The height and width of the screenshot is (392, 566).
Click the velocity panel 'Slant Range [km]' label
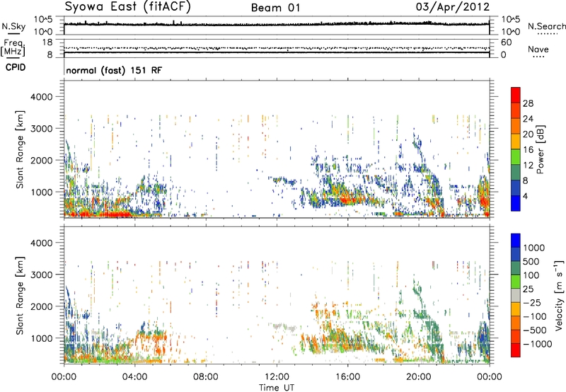pos(20,295)
